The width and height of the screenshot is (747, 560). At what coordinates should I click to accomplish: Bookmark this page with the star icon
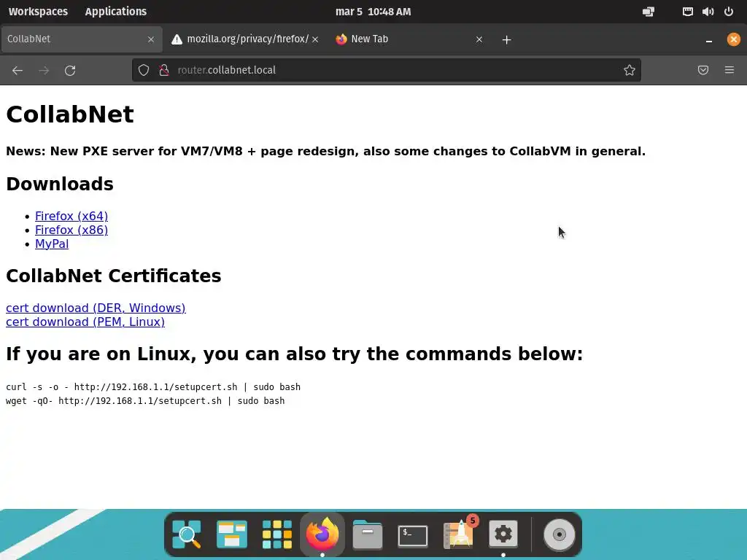[x=630, y=70]
